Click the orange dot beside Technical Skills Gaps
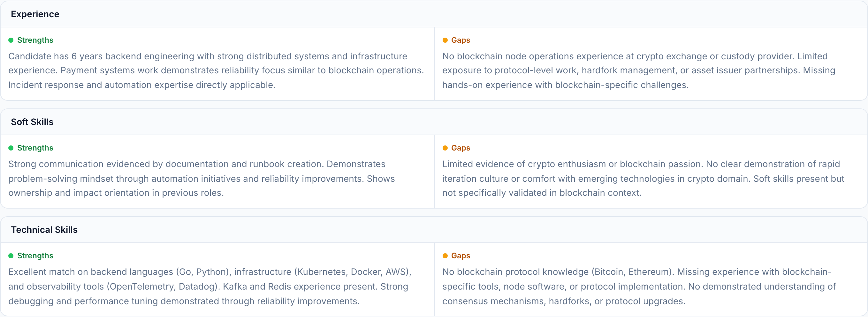Image resolution: width=868 pixels, height=317 pixels. 445,256
